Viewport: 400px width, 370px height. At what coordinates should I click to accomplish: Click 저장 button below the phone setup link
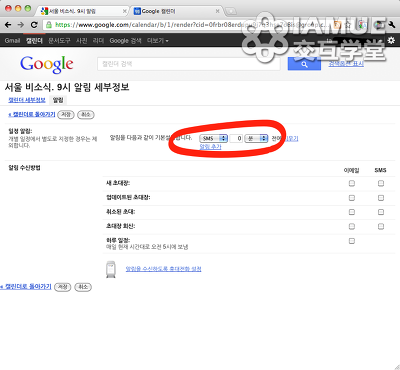tap(63, 287)
